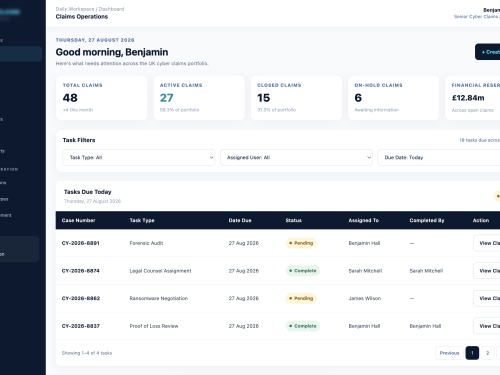
Task: Click the date due in the Forensic Audit row
Action: click(244, 243)
